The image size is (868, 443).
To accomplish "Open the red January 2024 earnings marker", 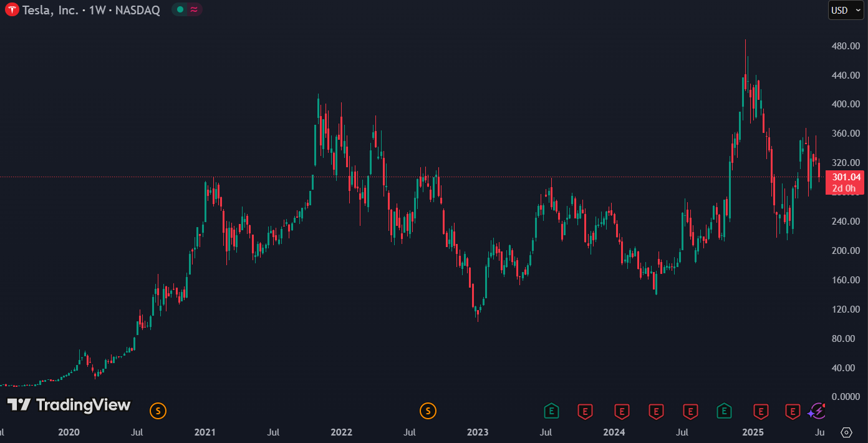I will (x=622, y=411).
